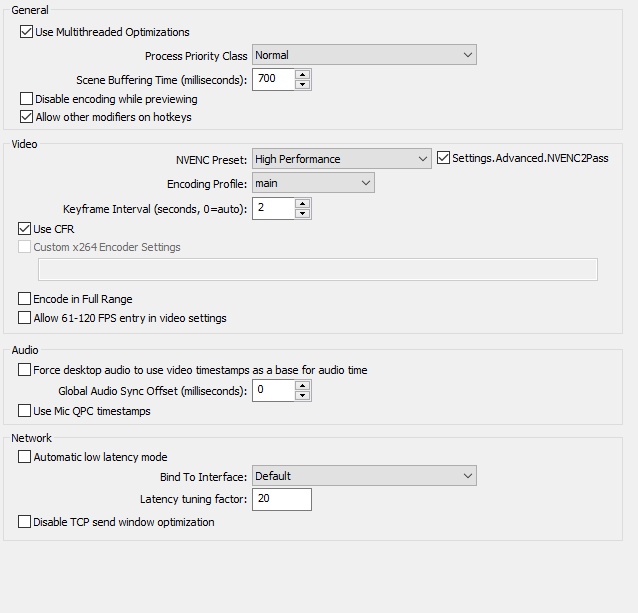
Task: Enable Automatic low latency mode
Action: [24, 457]
